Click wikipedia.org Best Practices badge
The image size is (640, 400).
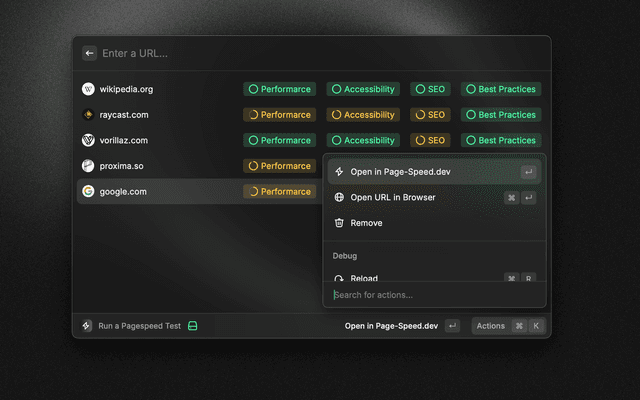(x=501, y=89)
